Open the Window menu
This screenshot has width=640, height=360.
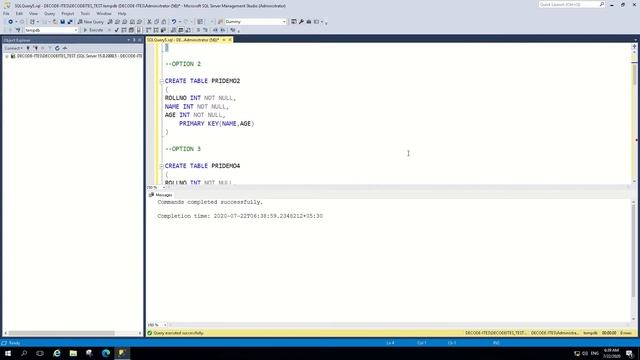(x=104, y=13)
